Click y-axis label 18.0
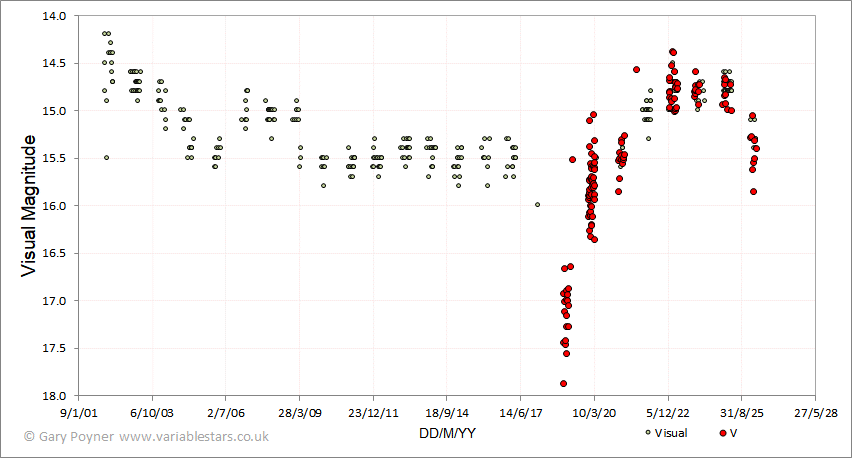Screen dimensions: 852x458 click(54, 396)
